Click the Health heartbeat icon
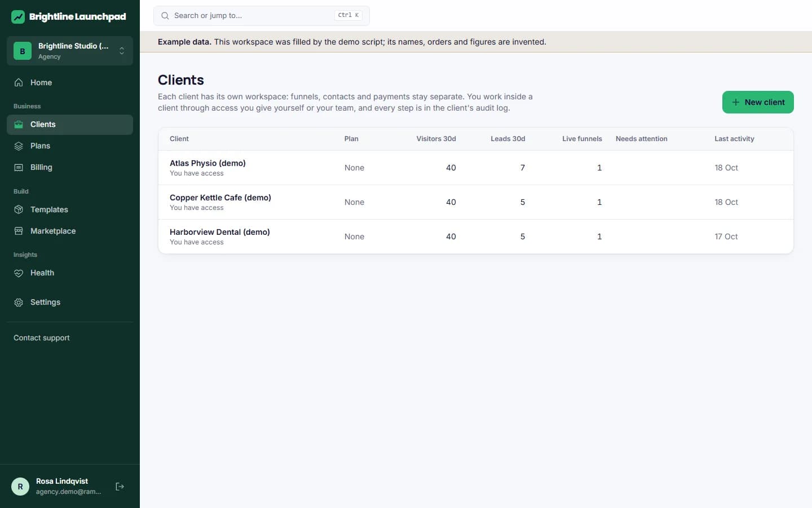This screenshot has height=508, width=812. click(x=19, y=273)
